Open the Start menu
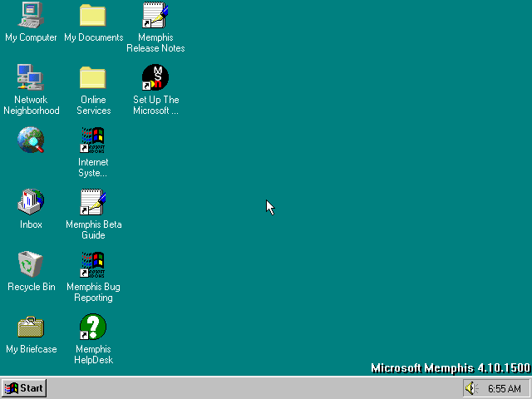532x399 pixels. (x=24, y=388)
